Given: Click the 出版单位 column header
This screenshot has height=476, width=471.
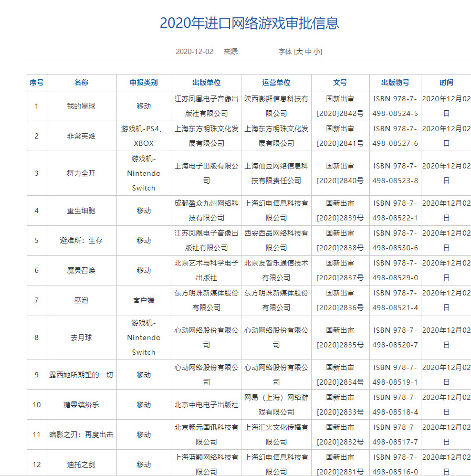Looking at the screenshot, I should pyautogui.click(x=206, y=82).
